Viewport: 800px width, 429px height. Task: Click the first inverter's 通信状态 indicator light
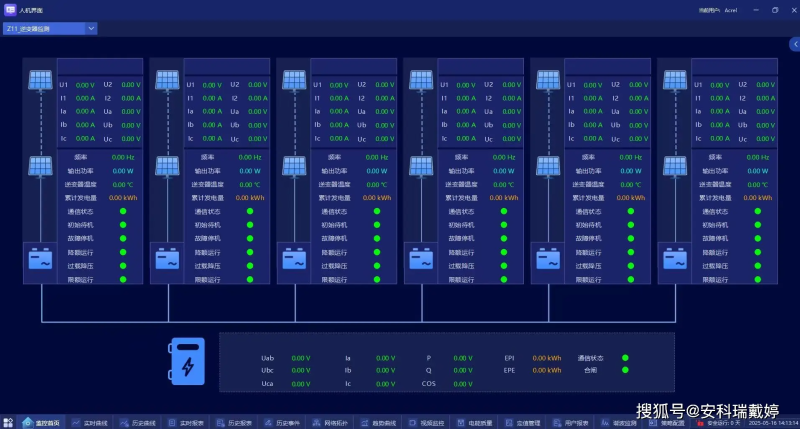pos(124,212)
